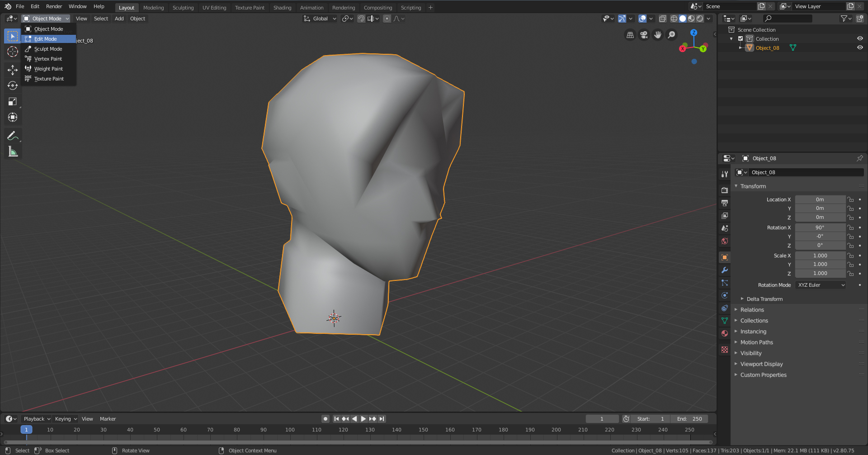Open Playback dropdown in timeline
This screenshot has width=868, height=455.
point(37,419)
